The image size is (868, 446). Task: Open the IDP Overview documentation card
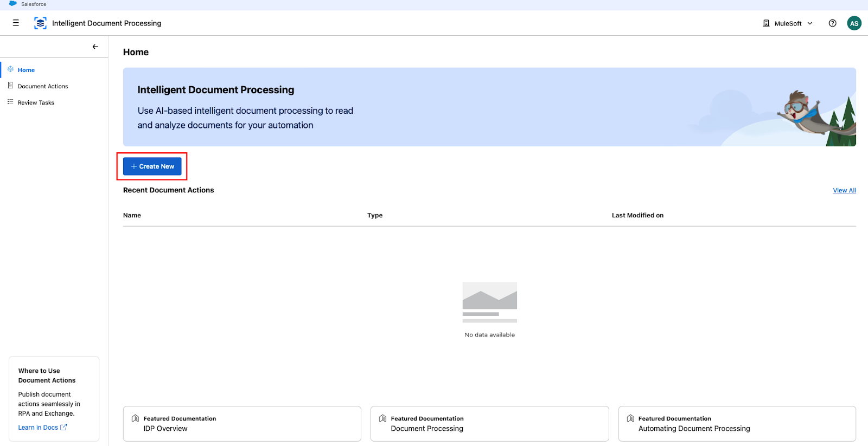click(x=241, y=423)
